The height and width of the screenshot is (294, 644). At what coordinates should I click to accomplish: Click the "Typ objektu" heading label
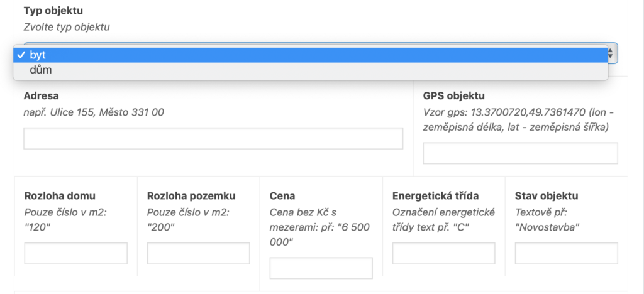point(53,11)
